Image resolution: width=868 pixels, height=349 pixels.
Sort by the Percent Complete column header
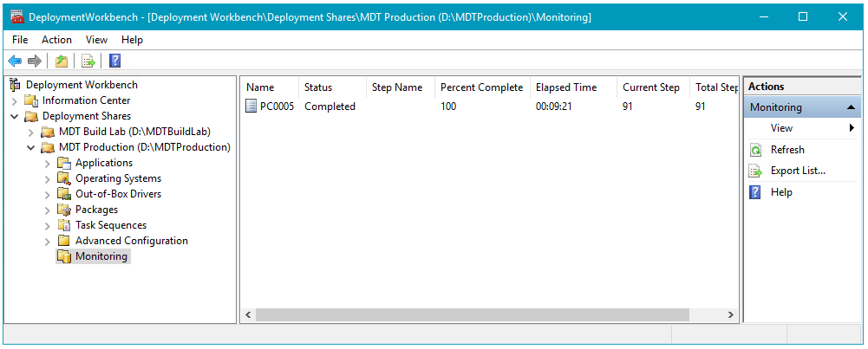coord(481,87)
